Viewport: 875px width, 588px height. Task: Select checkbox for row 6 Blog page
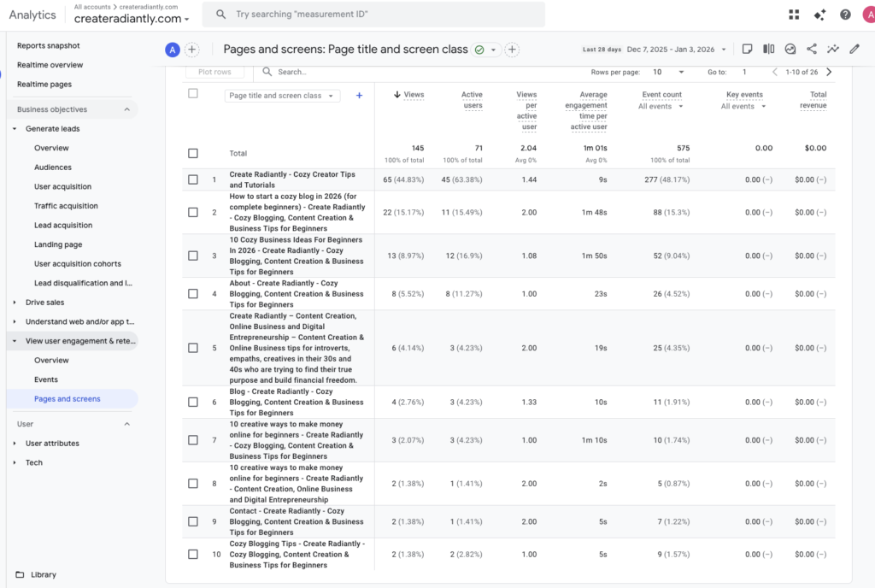(x=192, y=403)
